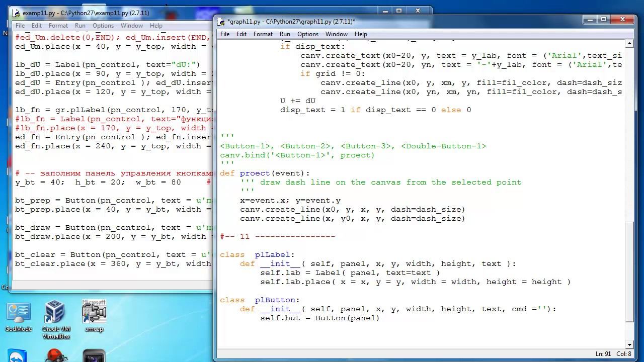Open Edit menu in graph11.py window
The width and height of the screenshot is (644, 362).
coord(242,34)
